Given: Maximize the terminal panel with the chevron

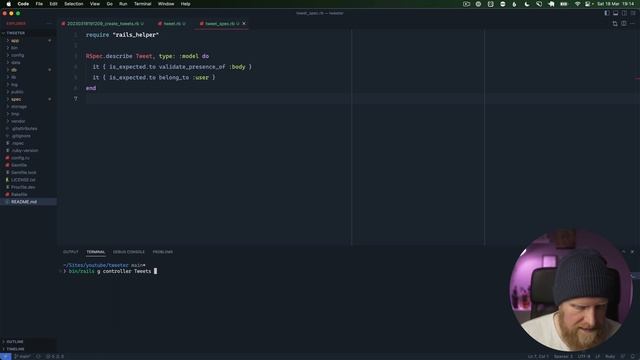Looking at the screenshot, I should (x=623, y=252).
